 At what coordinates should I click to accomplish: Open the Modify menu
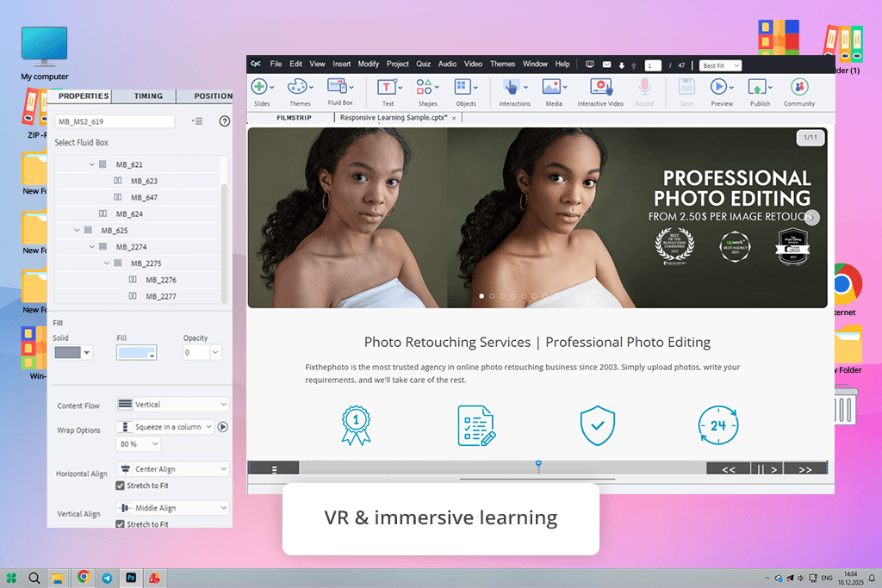(369, 64)
